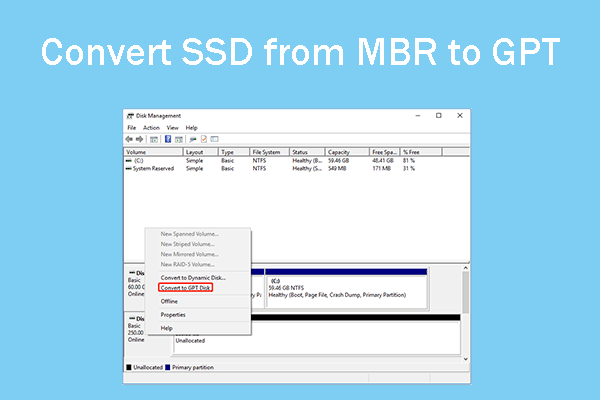Sort by the Capacity column header
Image resolution: width=600 pixels, height=400 pixels.
(347, 152)
